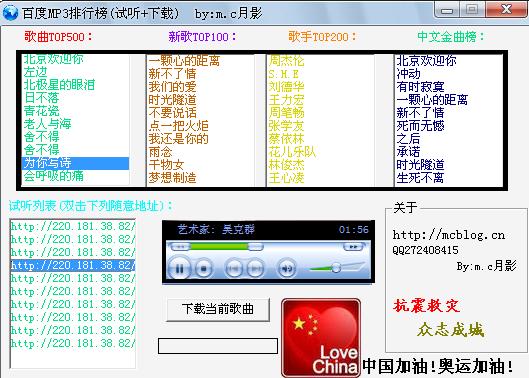Skip to next track in player
The image size is (529, 378).
(x=255, y=269)
